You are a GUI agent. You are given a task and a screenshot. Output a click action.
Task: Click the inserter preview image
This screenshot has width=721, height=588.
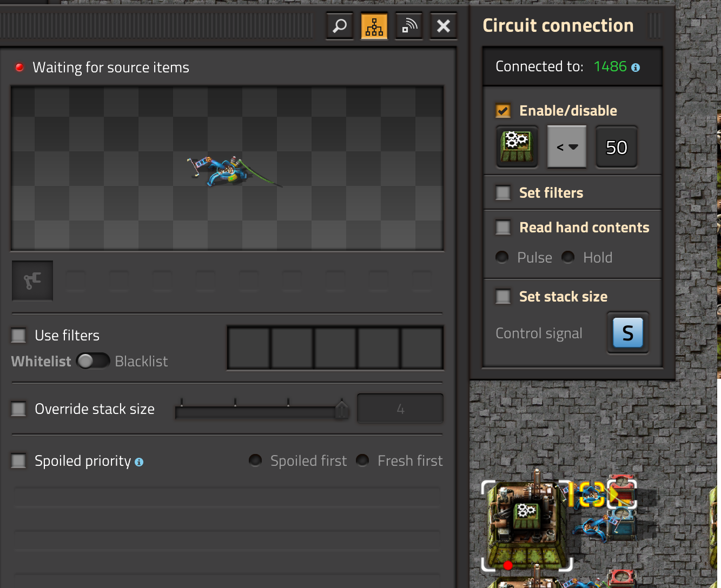point(227,168)
